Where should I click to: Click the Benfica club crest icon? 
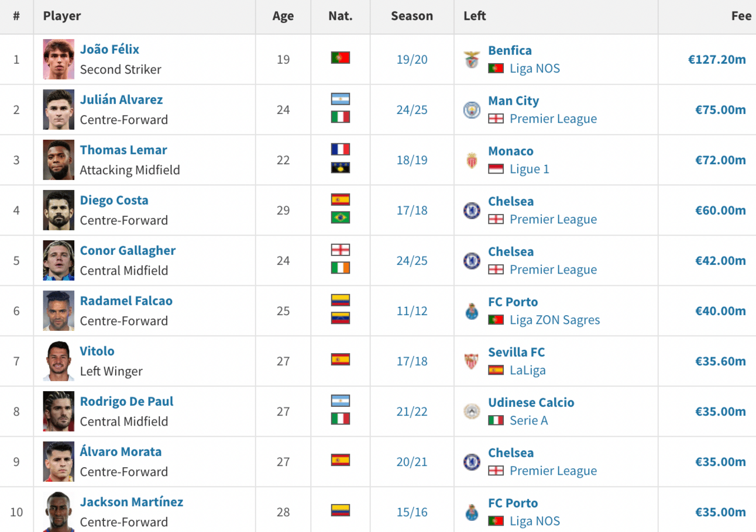tap(472, 60)
